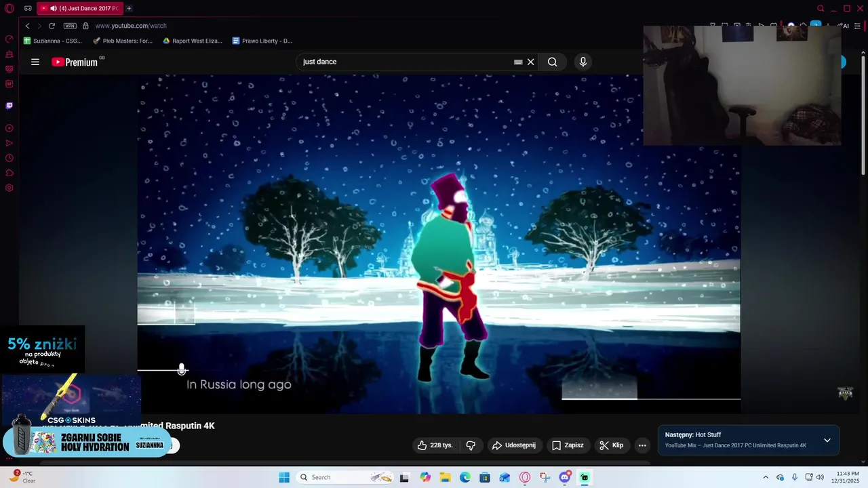Screen dimensions: 868x488
Task: Launch Copilot from taskbar
Action: [x=425, y=477]
